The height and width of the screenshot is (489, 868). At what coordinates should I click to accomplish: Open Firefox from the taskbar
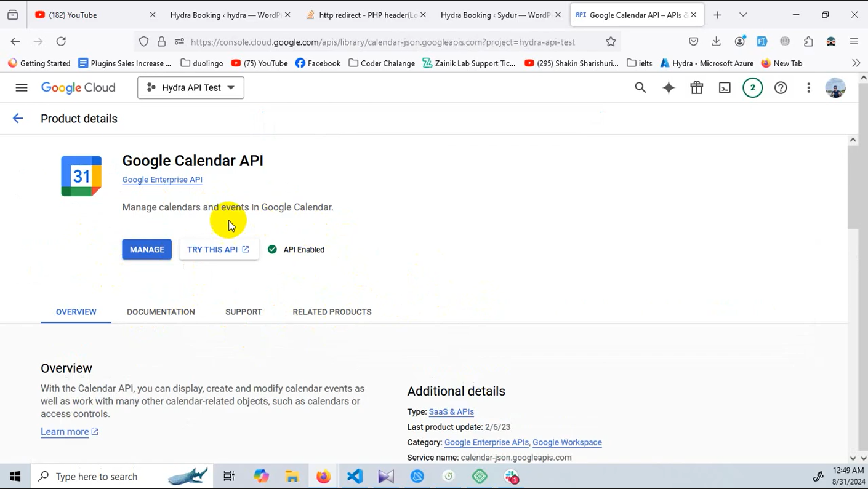[323, 477]
